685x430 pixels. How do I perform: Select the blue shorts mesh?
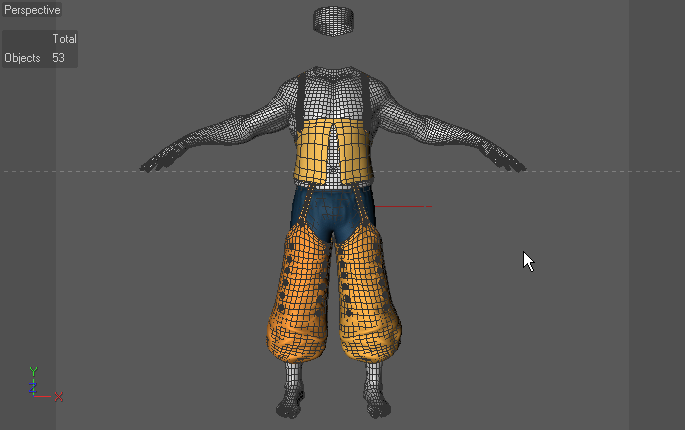click(333, 212)
